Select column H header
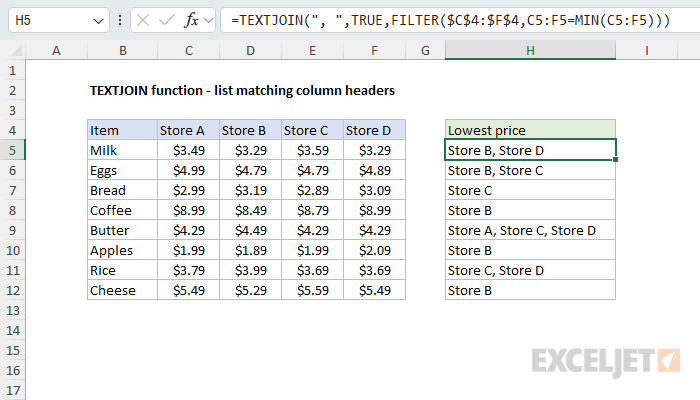The width and height of the screenshot is (700, 400). point(530,51)
